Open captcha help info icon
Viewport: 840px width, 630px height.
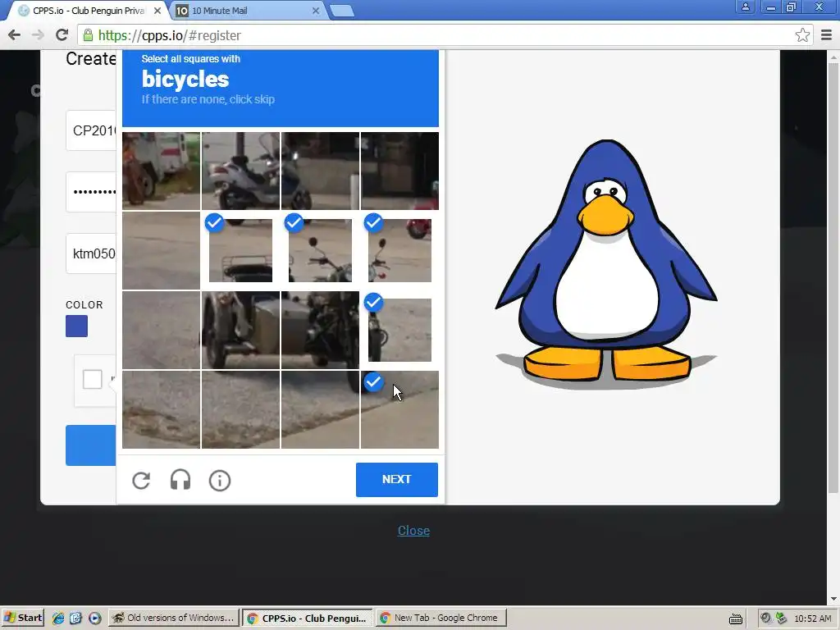tap(220, 481)
